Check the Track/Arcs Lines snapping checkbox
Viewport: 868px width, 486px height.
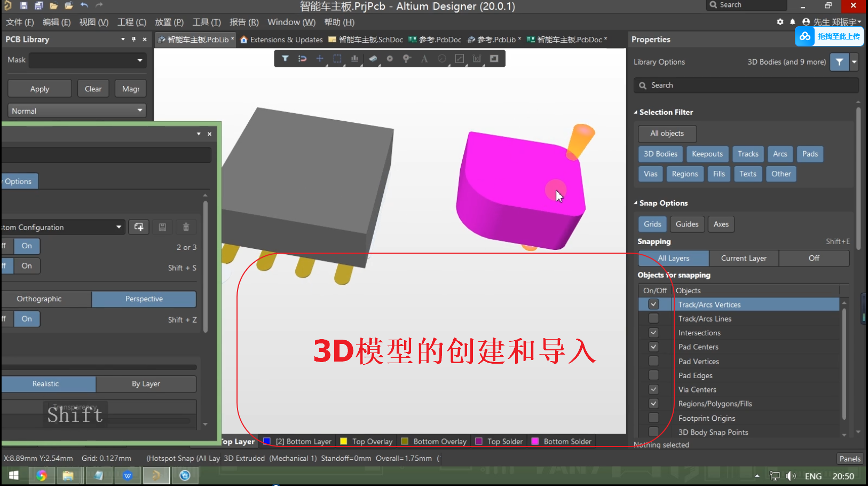[x=653, y=319]
